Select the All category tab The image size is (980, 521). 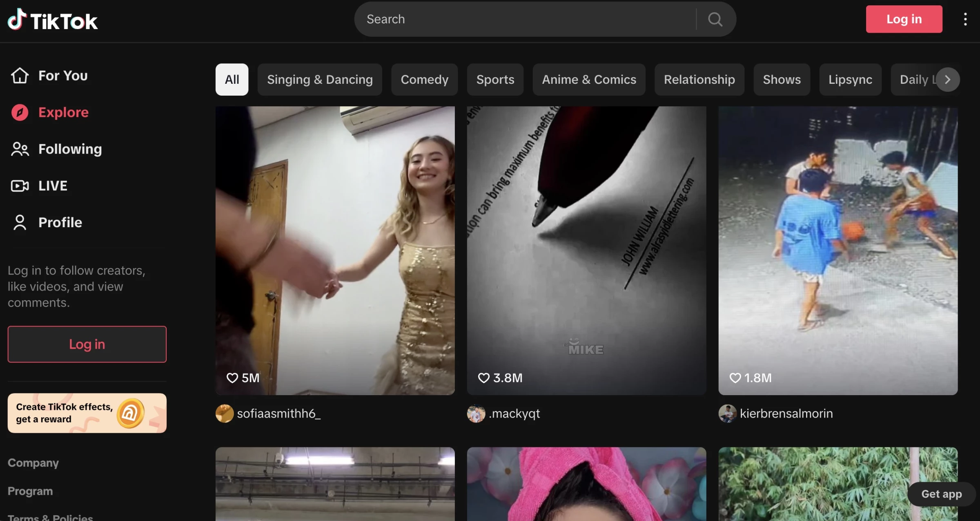(232, 79)
